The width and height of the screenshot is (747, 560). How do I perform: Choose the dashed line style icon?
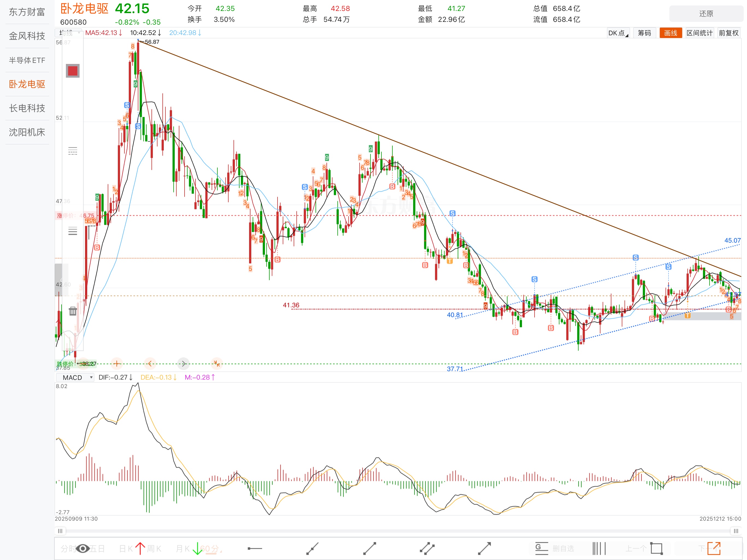pyautogui.click(x=73, y=151)
